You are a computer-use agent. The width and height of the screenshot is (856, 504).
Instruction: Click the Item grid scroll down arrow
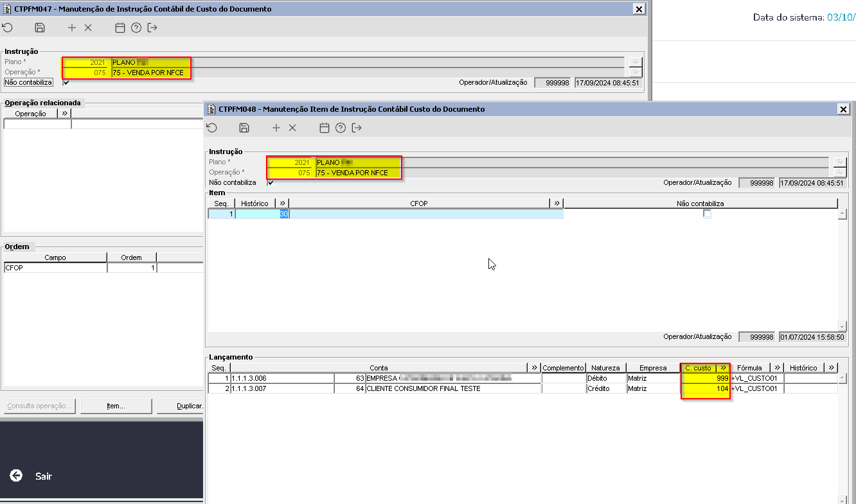click(842, 326)
